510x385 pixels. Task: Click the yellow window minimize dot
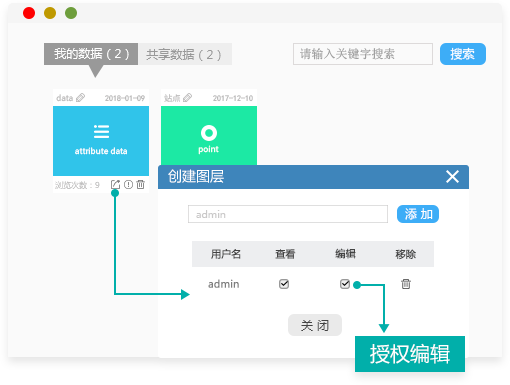(x=50, y=13)
